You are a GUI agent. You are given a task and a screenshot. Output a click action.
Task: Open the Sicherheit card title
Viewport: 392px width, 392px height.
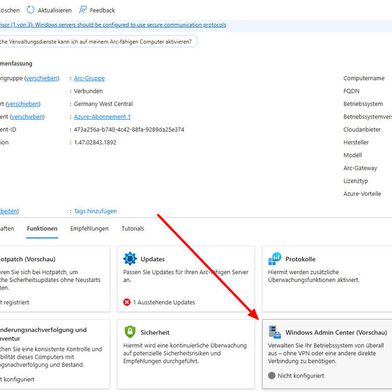[155, 332]
